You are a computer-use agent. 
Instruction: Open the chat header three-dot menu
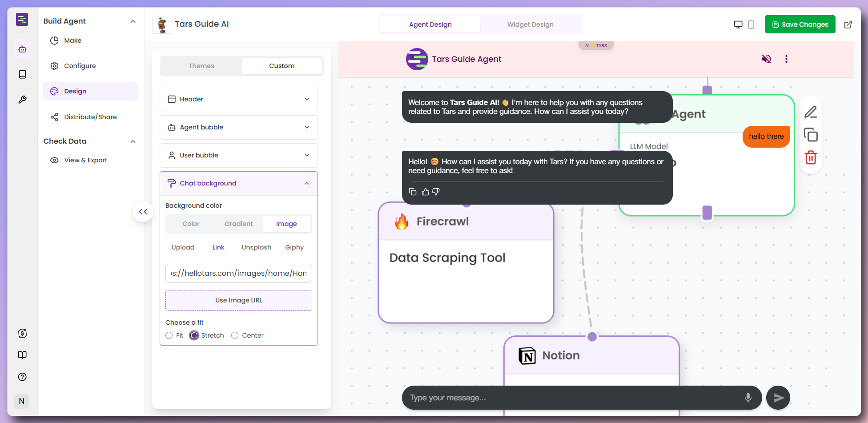coord(786,59)
